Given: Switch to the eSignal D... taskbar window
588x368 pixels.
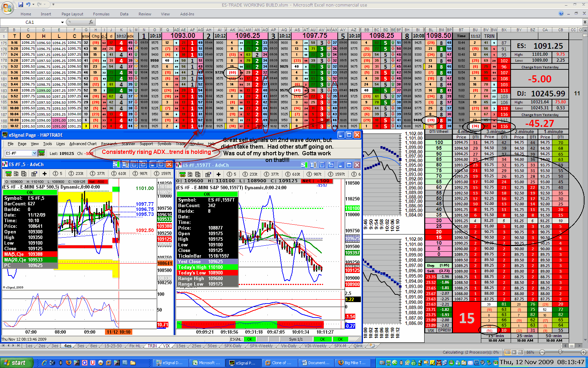Looking at the screenshot, I should 171,363.
